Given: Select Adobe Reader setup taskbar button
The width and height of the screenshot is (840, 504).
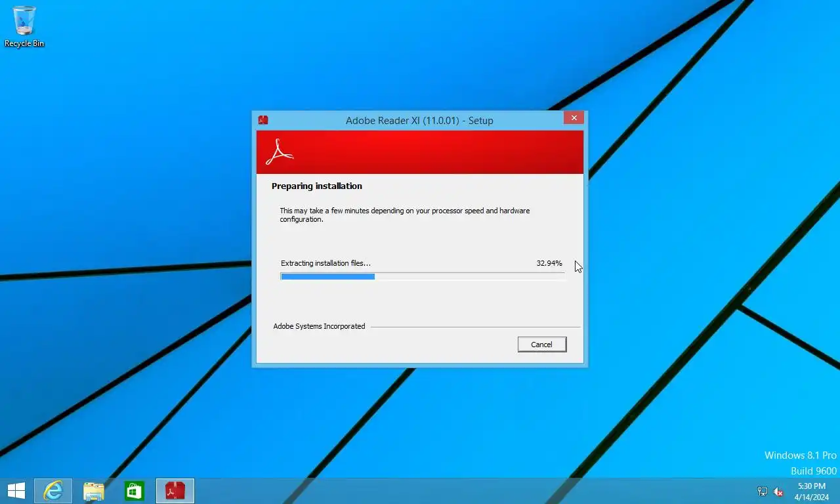Looking at the screenshot, I should pos(175,491).
